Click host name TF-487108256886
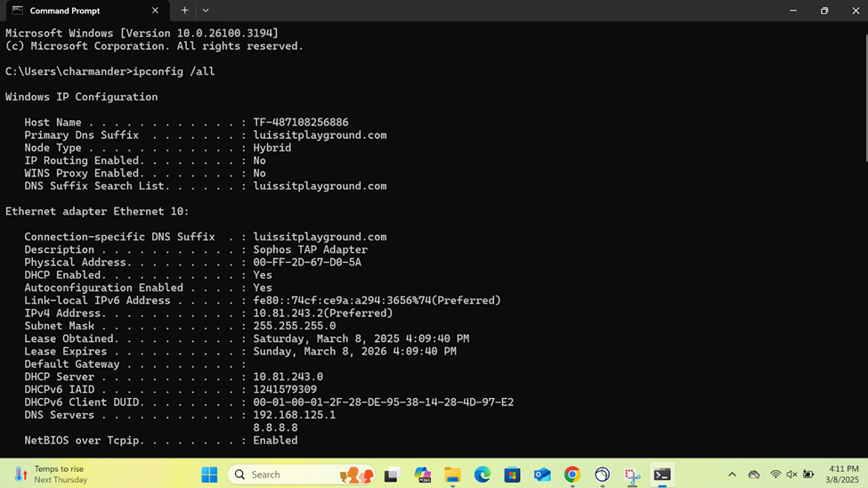 301,122
